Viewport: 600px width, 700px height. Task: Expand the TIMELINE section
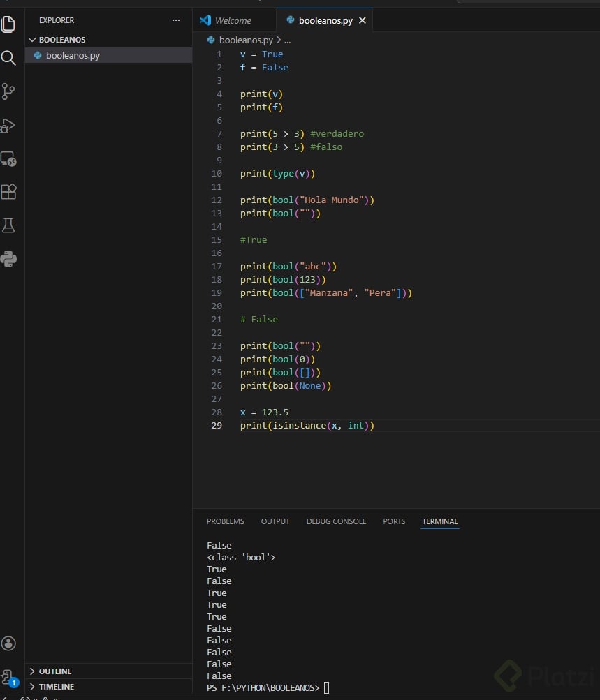pyautogui.click(x=56, y=687)
